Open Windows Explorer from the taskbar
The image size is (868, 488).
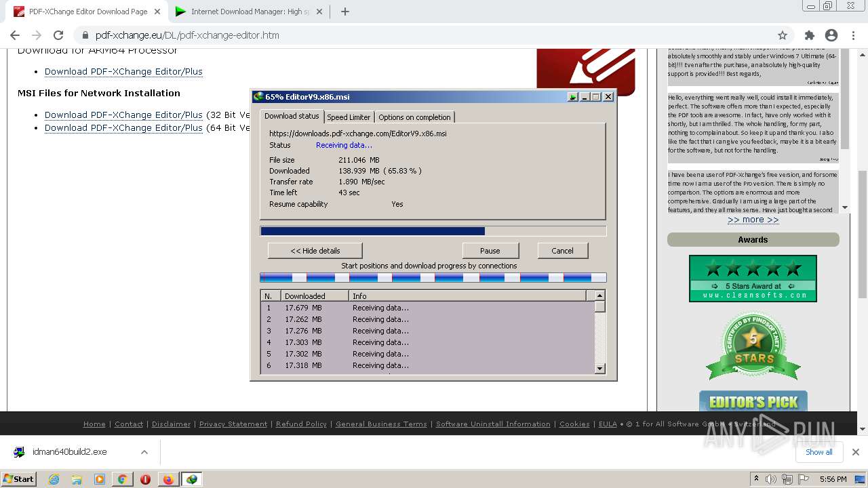tap(77, 479)
